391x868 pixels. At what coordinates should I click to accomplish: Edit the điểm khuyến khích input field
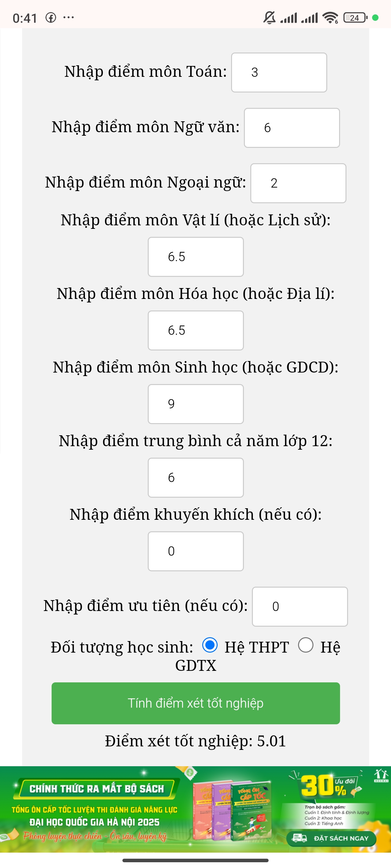point(196,551)
